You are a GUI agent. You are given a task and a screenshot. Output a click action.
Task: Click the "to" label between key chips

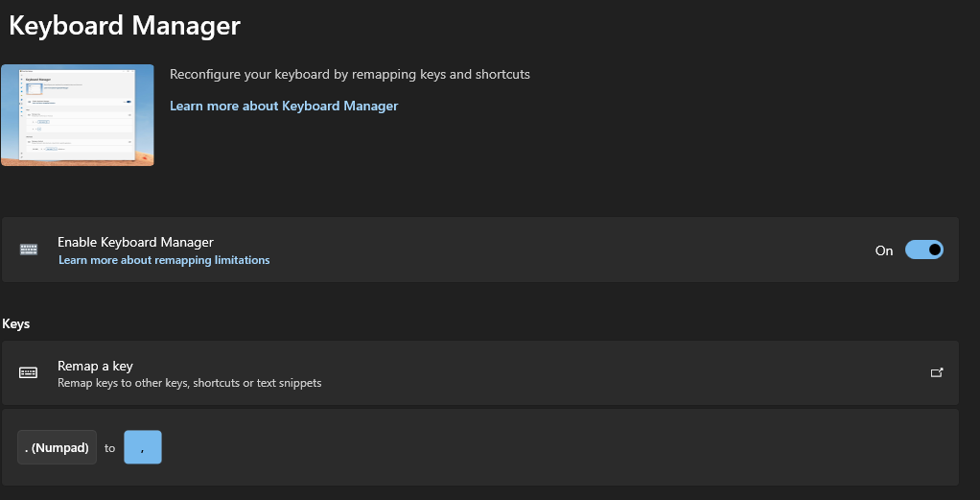(110, 448)
